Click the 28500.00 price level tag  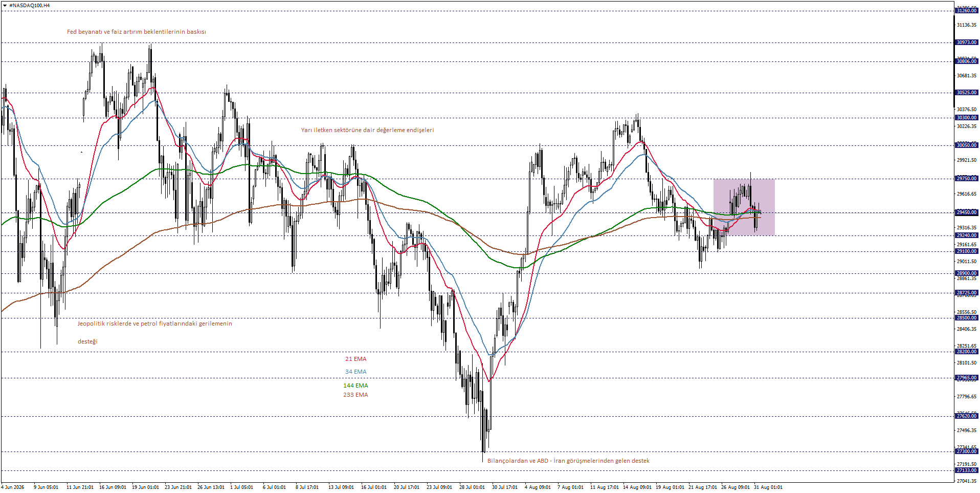click(966, 318)
